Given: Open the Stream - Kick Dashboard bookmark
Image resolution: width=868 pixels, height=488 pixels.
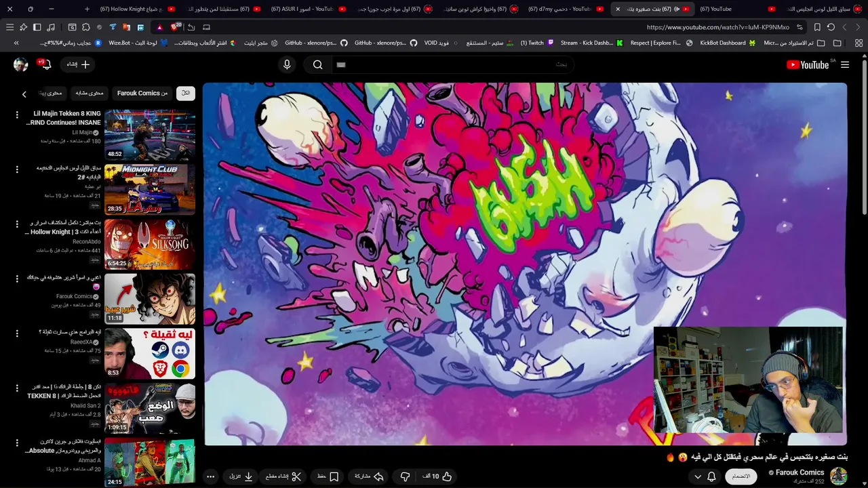Looking at the screenshot, I should click(591, 43).
